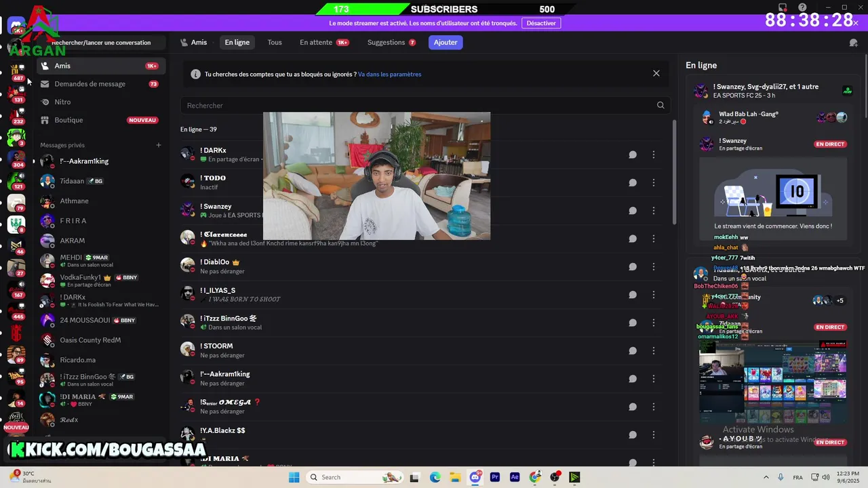The image size is (868, 488).
Task: Open Boutique in the sidebar
Action: pos(101,120)
